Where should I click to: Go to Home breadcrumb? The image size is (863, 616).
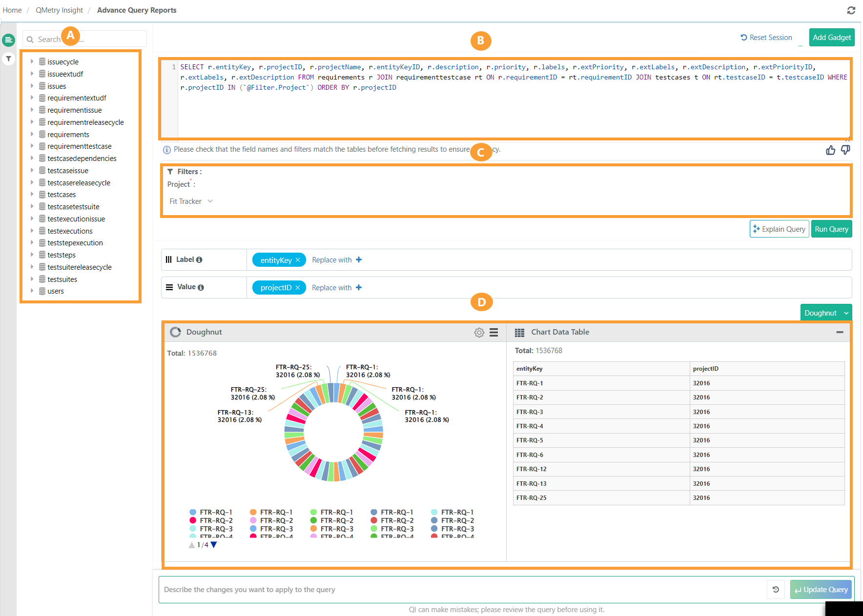(12, 10)
